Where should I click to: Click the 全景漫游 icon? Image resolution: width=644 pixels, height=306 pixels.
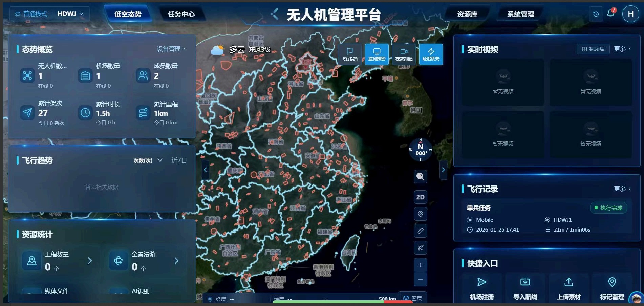tap(119, 261)
